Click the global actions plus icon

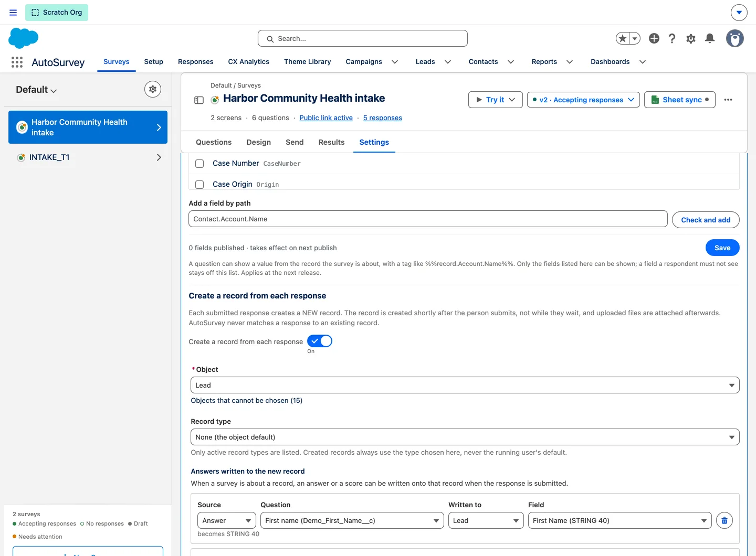654,38
